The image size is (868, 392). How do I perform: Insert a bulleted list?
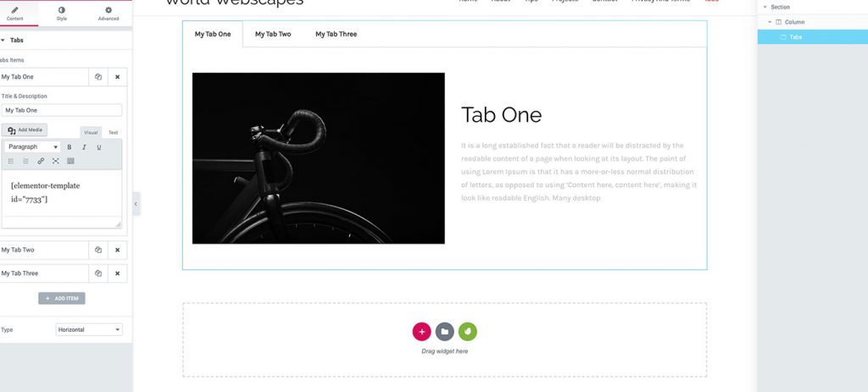10,162
